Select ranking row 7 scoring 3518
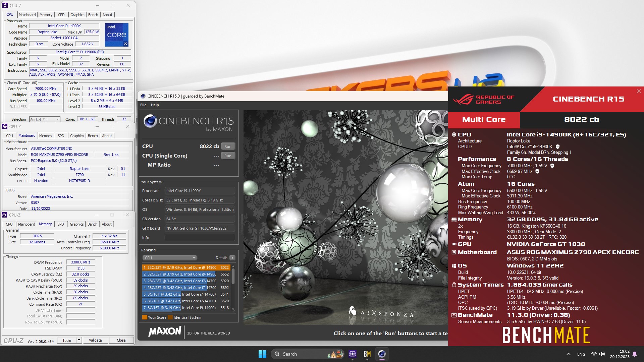The height and width of the screenshot is (362, 644). pos(186,308)
